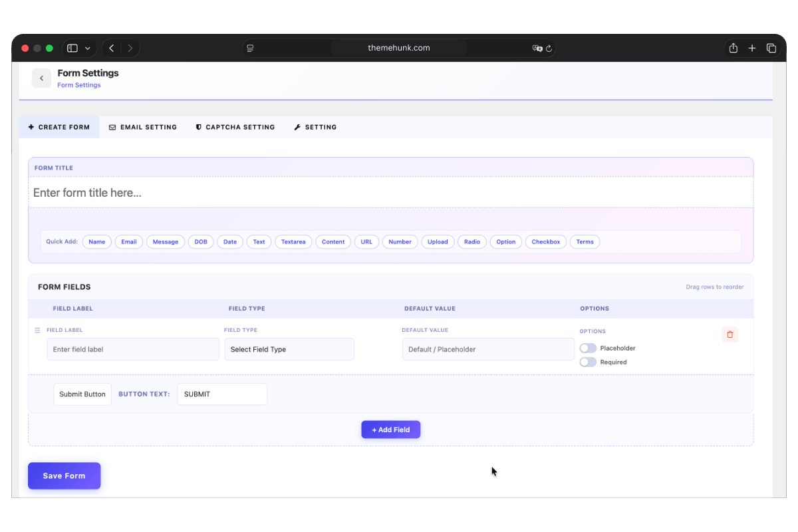Enable the Placeholder toggle
798x532 pixels.
coord(588,348)
